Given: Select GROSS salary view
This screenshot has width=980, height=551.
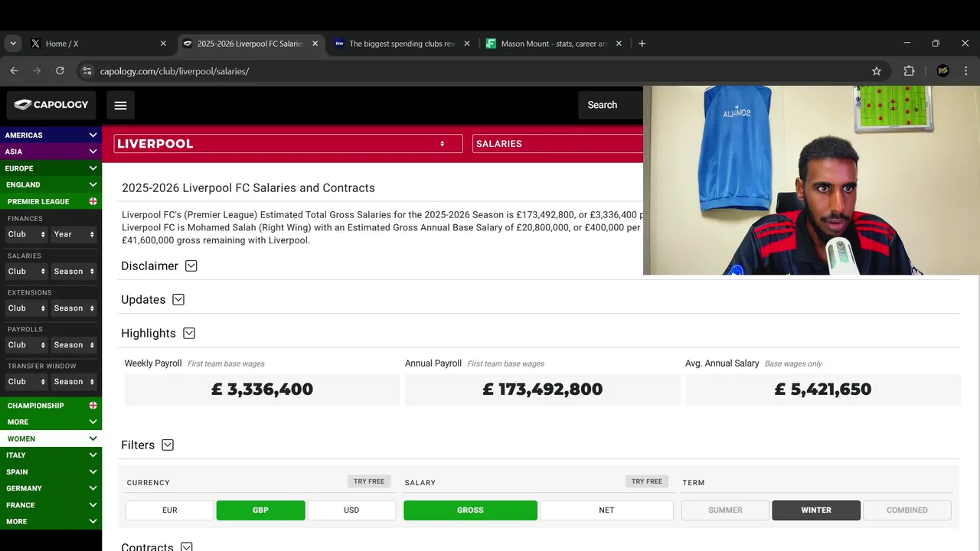Looking at the screenshot, I should tap(470, 510).
